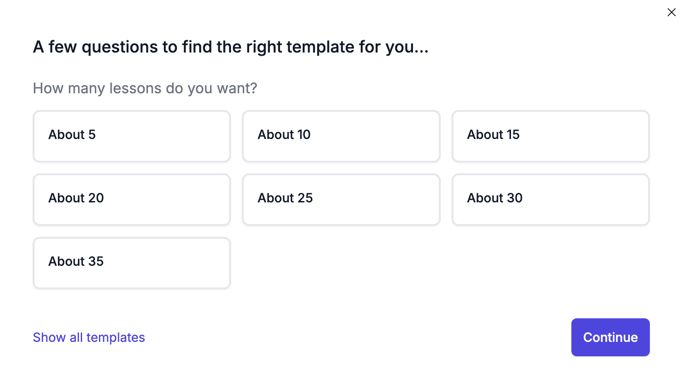
Task: Set lesson count to about five
Action: tap(132, 136)
